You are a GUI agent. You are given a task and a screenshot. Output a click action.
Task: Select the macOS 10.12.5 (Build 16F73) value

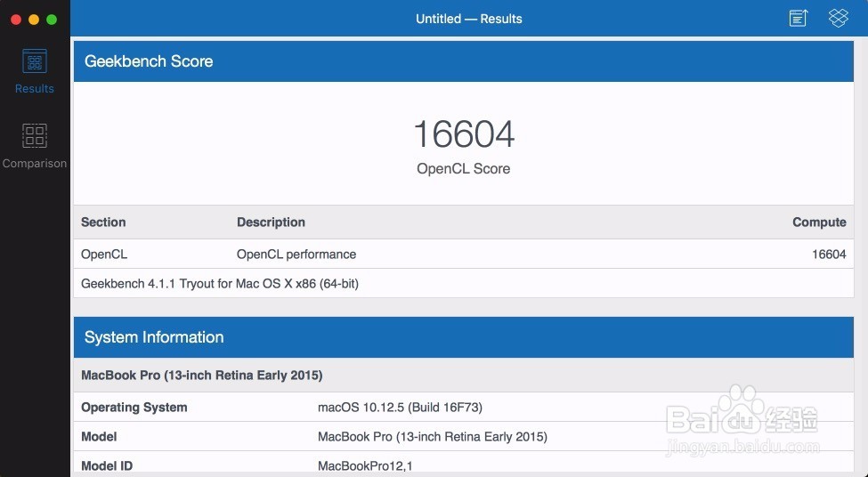(x=400, y=408)
